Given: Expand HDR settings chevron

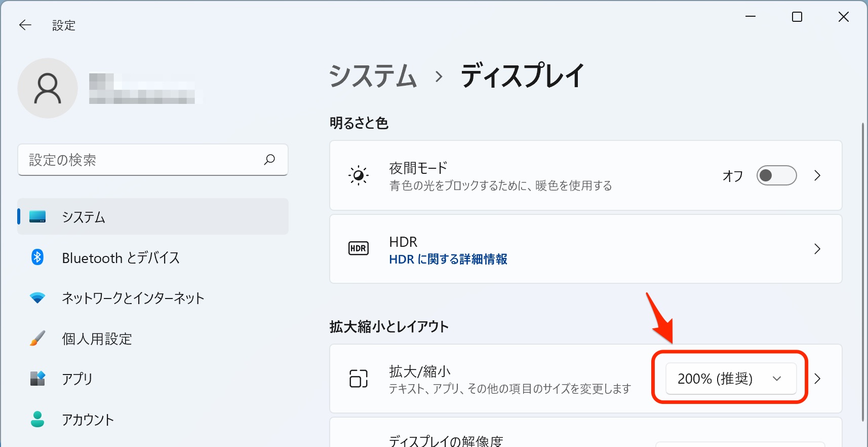Looking at the screenshot, I should tap(817, 249).
